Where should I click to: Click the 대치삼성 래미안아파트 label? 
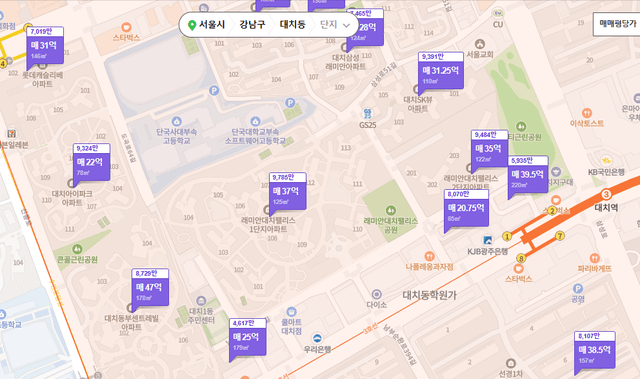pyautogui.click(x=346, y=62)
